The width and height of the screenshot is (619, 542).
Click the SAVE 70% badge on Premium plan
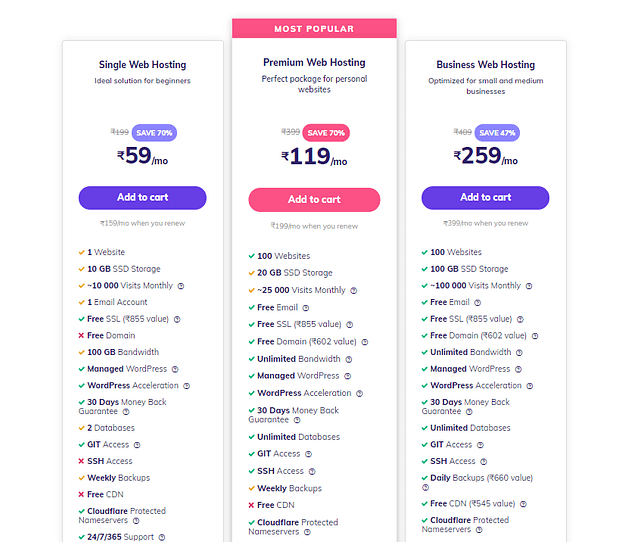[326, 133]
